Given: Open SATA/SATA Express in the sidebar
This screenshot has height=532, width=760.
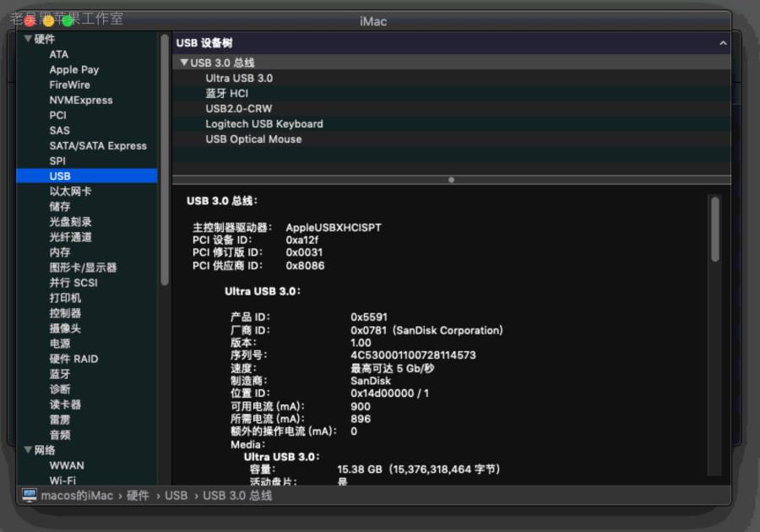Looking at the screenshot, I should pos(97,145).
